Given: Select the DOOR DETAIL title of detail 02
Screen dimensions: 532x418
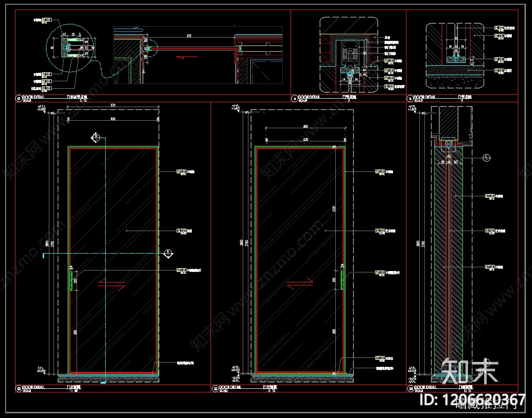Looking at the screenshot, I should pyautogui.click(x=34, y=387).
